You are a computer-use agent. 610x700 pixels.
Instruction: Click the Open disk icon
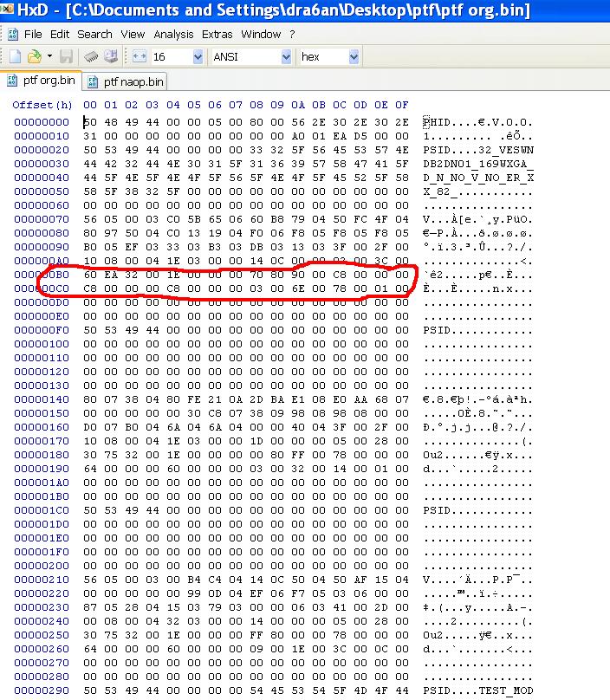click(111, 56)
